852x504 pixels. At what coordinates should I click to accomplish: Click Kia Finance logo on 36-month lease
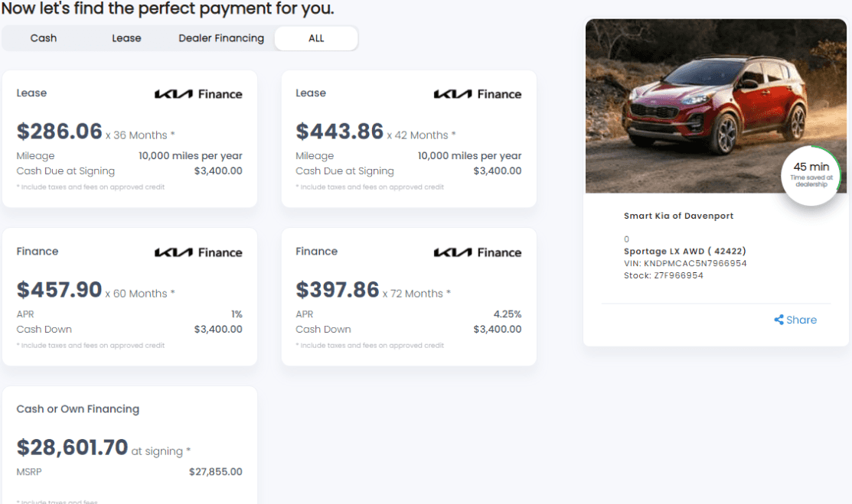[x=198, y=94]
